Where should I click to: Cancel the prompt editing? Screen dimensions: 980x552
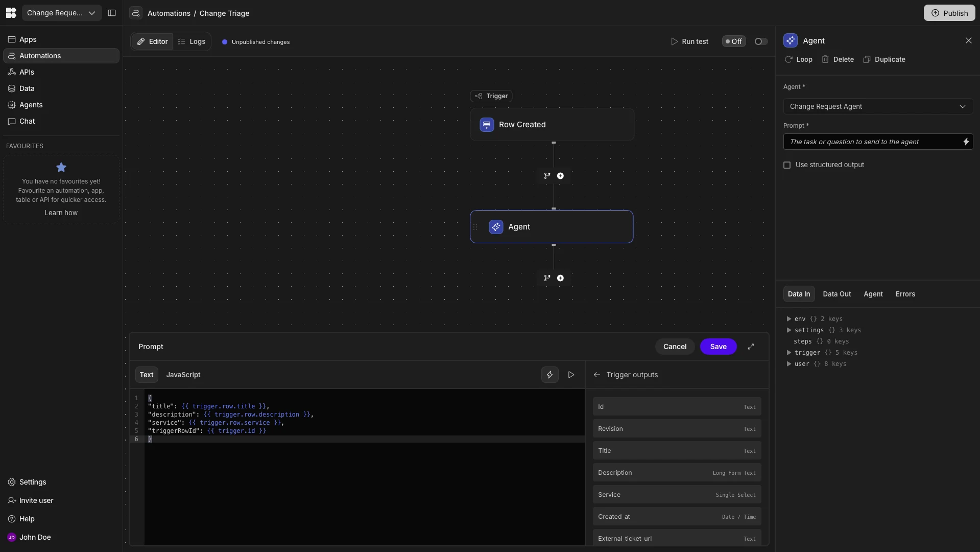click(675, 347)
